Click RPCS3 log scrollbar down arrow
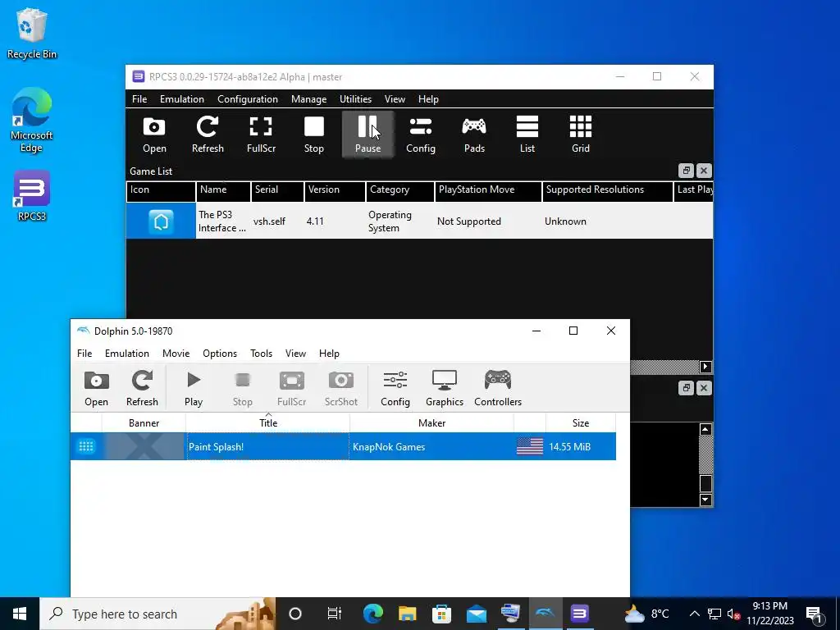 705,500
